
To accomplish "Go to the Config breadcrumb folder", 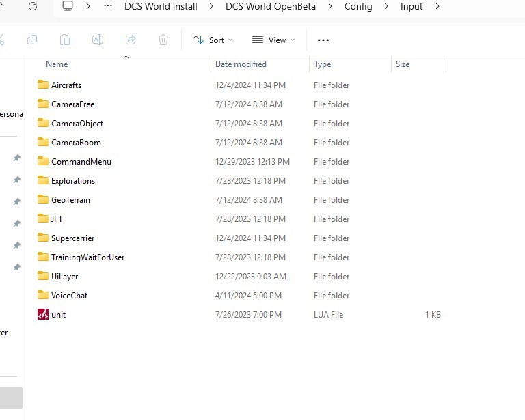I will [x=358, y=7].
